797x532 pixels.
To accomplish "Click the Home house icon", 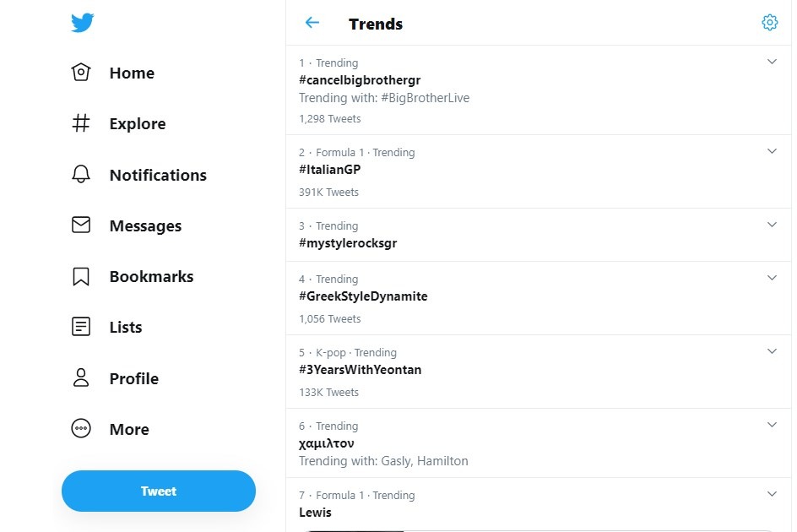I will click(81, 73).
